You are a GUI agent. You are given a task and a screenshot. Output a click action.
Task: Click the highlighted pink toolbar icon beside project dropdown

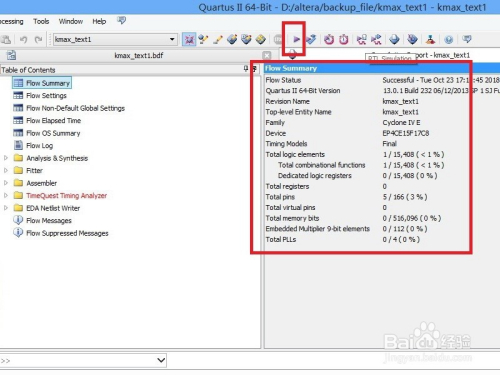(189, 39)
